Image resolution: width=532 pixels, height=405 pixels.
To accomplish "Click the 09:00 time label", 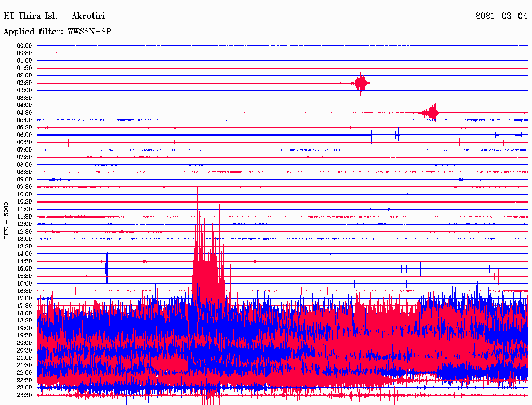I will coord(24,180).
